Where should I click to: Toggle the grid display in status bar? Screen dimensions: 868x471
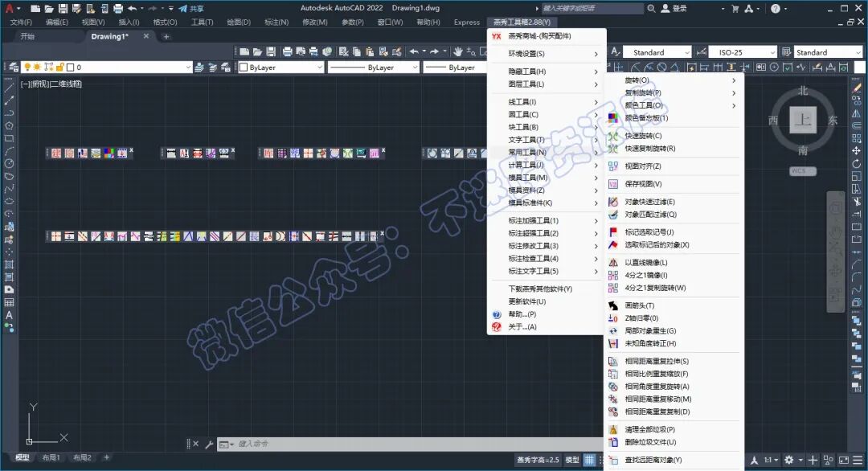[x=590, y=460]
